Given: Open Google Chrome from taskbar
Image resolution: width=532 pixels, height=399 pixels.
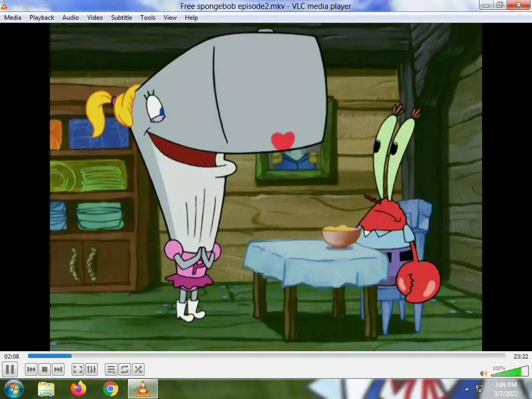Looking at the screenshot, I should coord(111,389).
